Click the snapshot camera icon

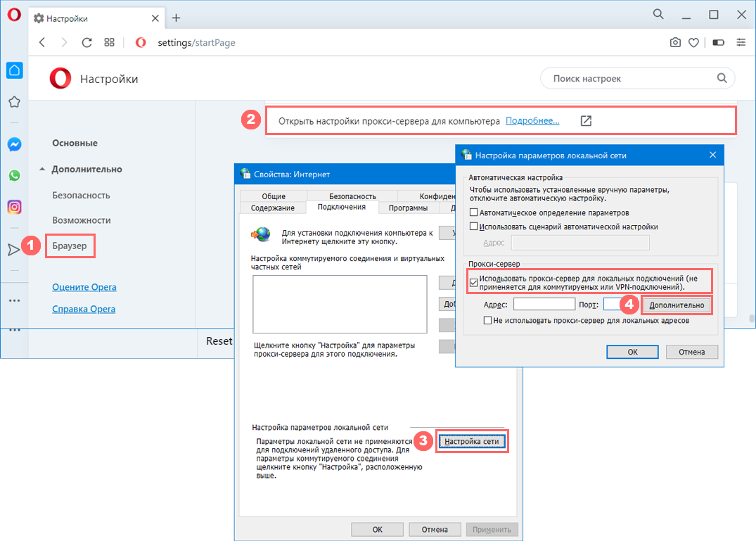675,42
